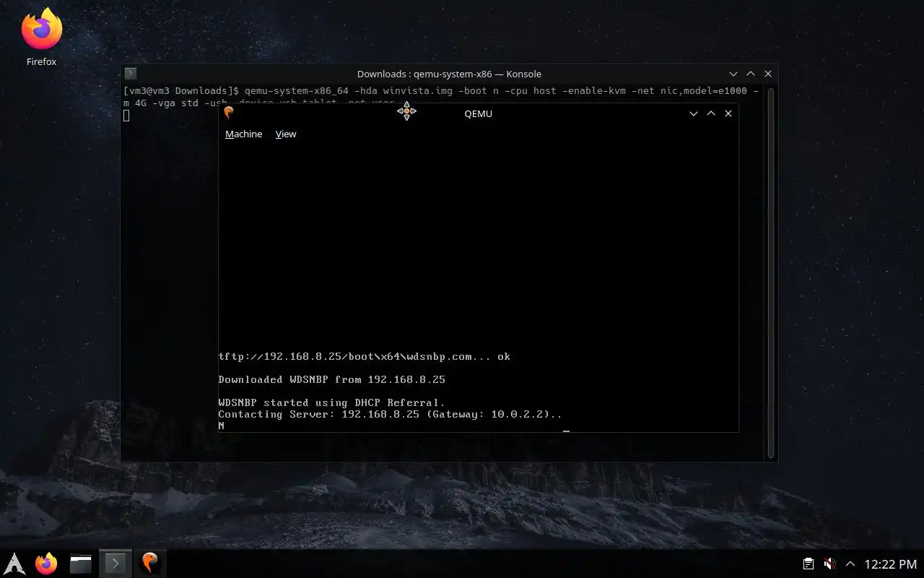Image resolution: width=924 pixels, height=578 pixels.
Task: Close the QEMU window
Action: pos(728,113)
